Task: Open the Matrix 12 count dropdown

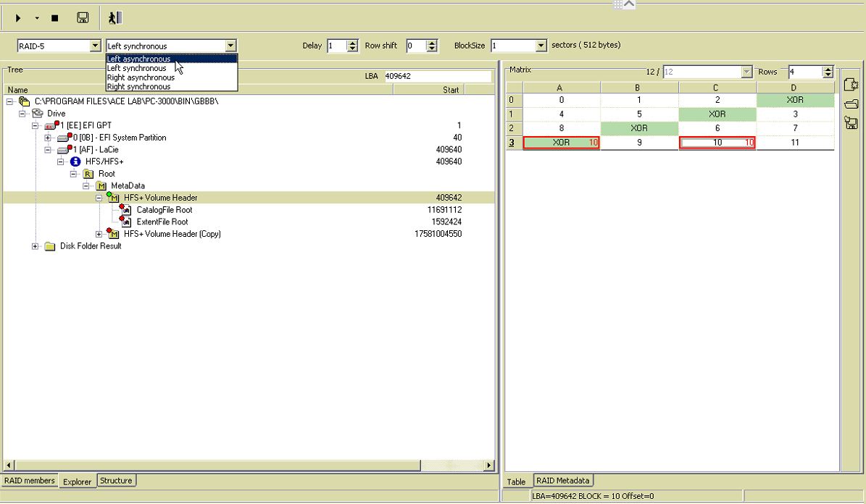Action: click(x=746, y=72)
